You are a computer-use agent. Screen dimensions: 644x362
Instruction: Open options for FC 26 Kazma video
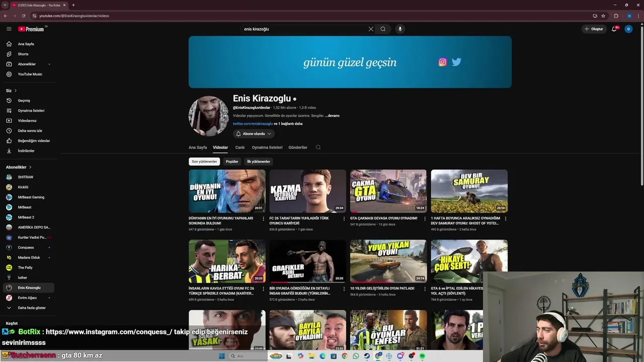point(344,219)
